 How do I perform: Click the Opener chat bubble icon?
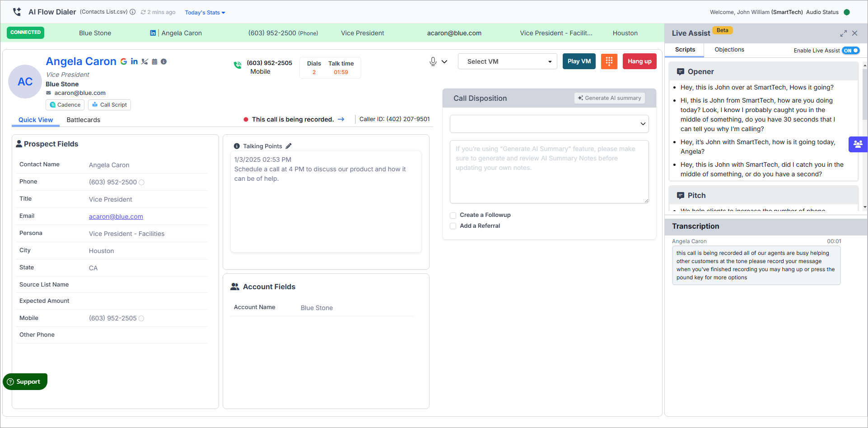point(680,72)
